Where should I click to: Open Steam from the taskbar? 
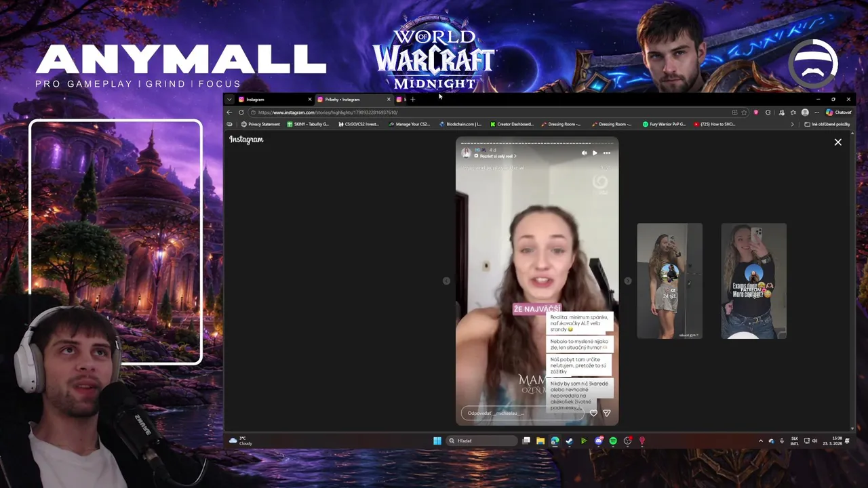569,441
